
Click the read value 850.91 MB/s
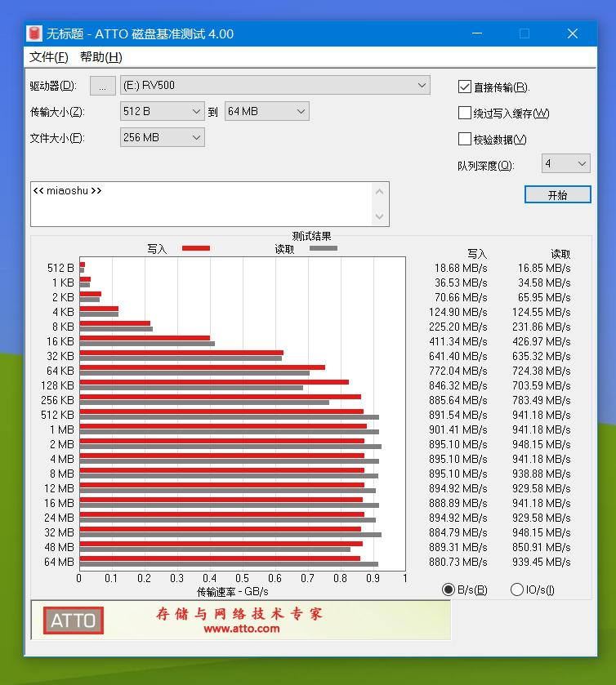coord(542,547)
